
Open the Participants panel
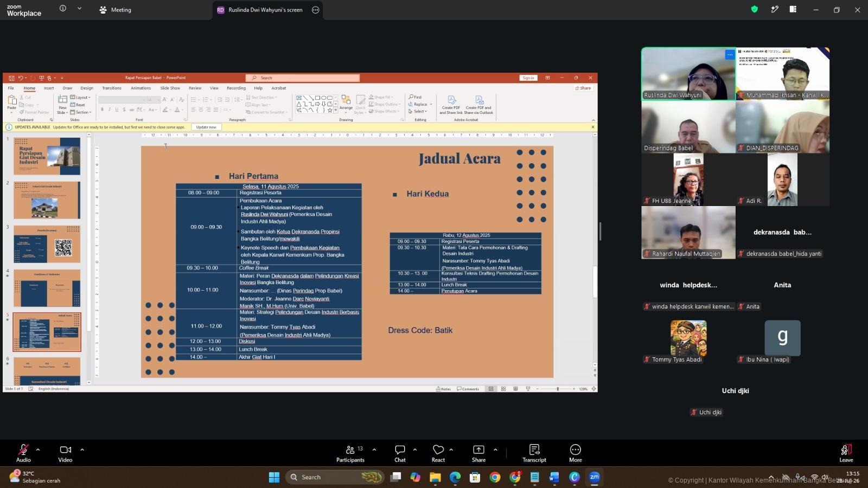(x=350, y=453)
